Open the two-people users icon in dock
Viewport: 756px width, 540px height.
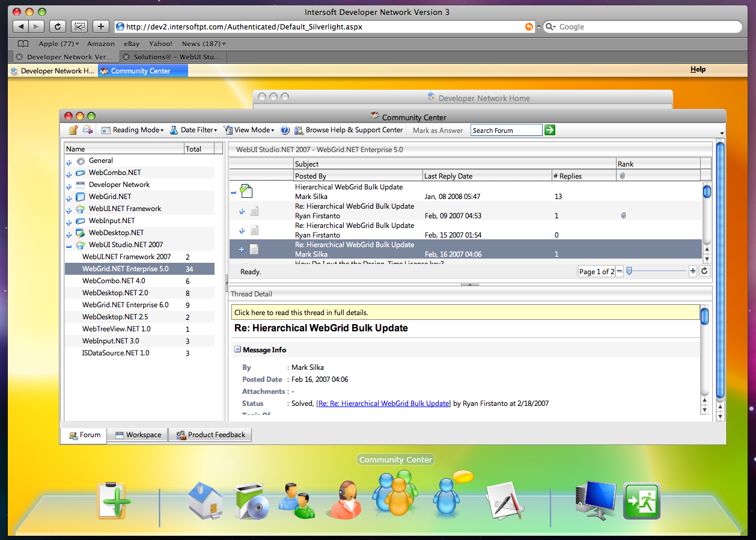[x=296, y=500]
